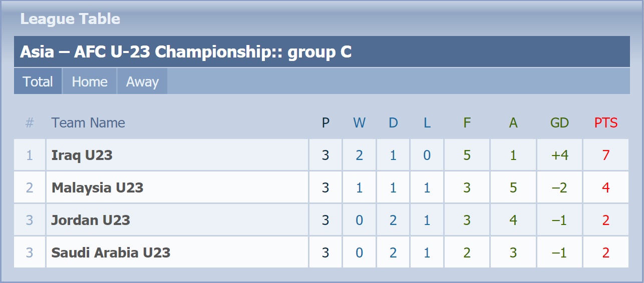This screenshot has height=283, width=644.
Task: Open the Home standings tab
Action: [x=90, y=81]
